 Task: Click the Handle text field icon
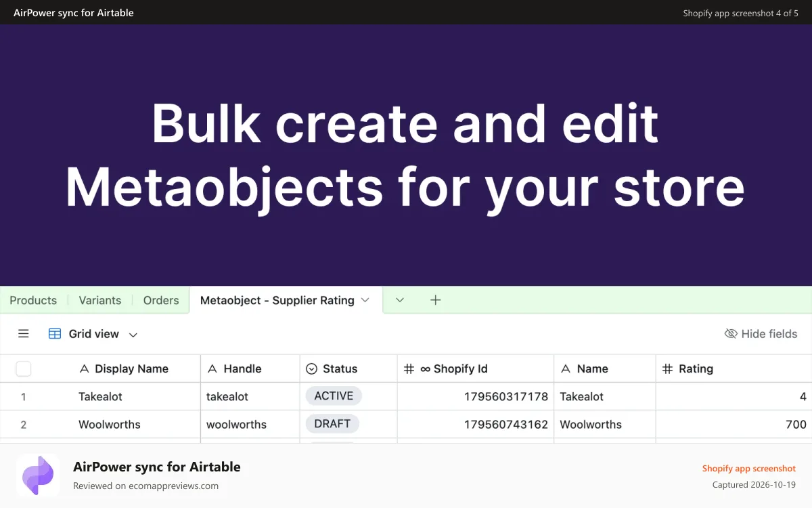[212, 369]
